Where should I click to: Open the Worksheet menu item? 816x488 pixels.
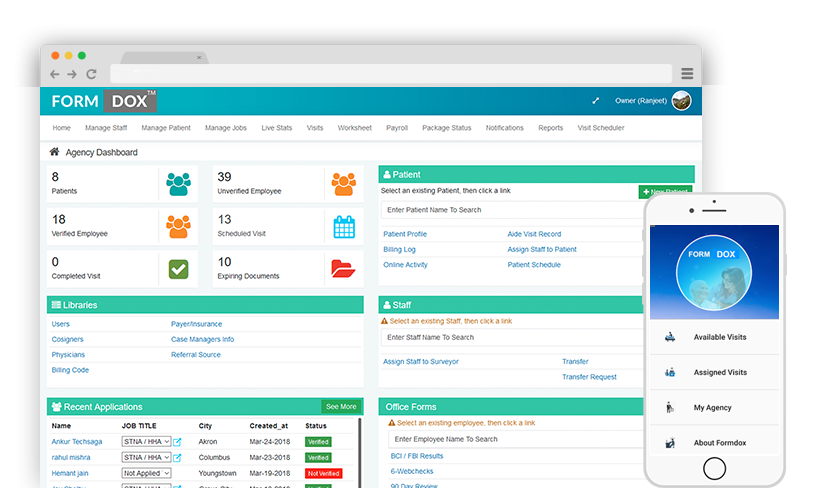pyautogui.click(x=354, y=128)
